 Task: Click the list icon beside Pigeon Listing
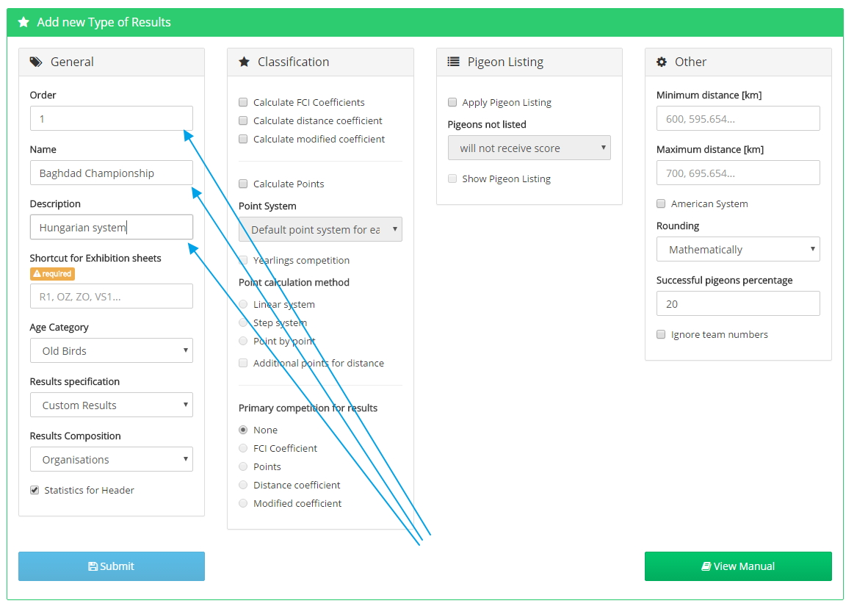pos(453,62)
